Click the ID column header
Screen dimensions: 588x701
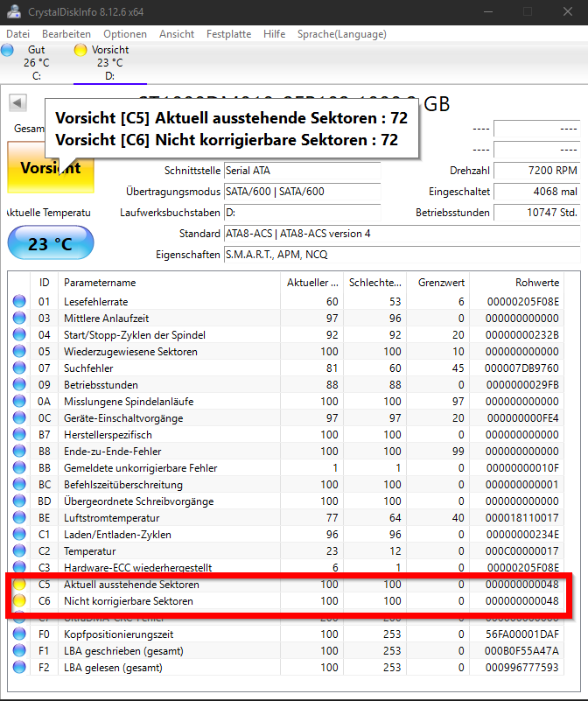click(44, 283)
